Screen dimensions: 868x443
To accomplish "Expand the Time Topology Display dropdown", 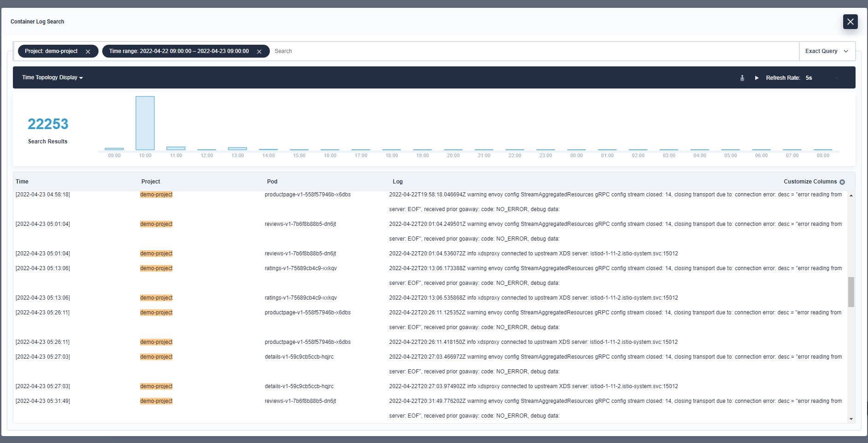I will [x=52, y=77].
